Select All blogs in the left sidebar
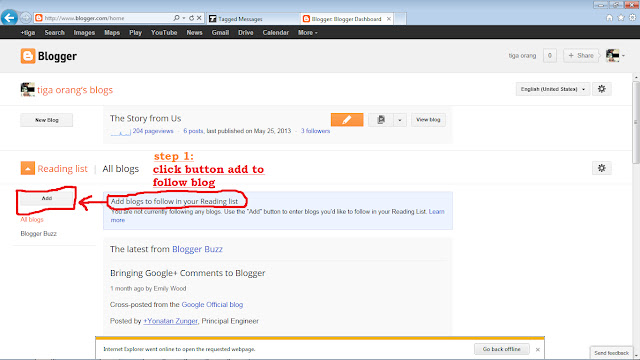This screenshot has height=360, width=640. coord(32,220)
